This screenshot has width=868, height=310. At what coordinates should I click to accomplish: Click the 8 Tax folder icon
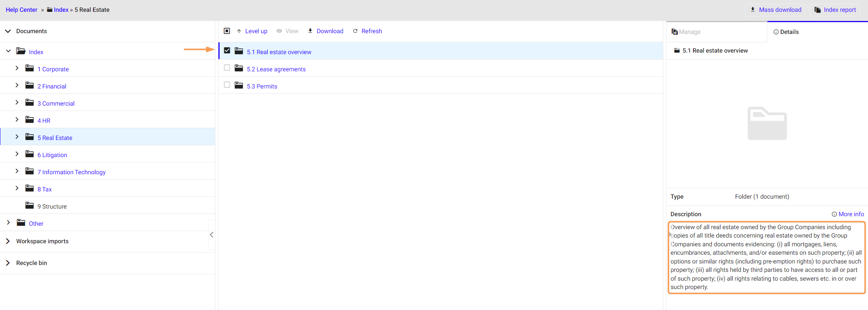(x=29, y=188)
